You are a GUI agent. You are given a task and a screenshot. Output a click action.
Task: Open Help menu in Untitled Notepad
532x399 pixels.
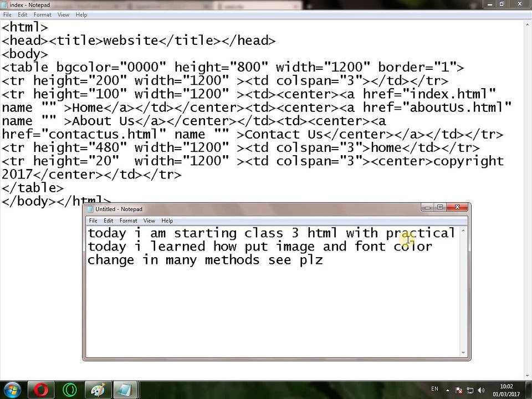click(x=167, y=221)
